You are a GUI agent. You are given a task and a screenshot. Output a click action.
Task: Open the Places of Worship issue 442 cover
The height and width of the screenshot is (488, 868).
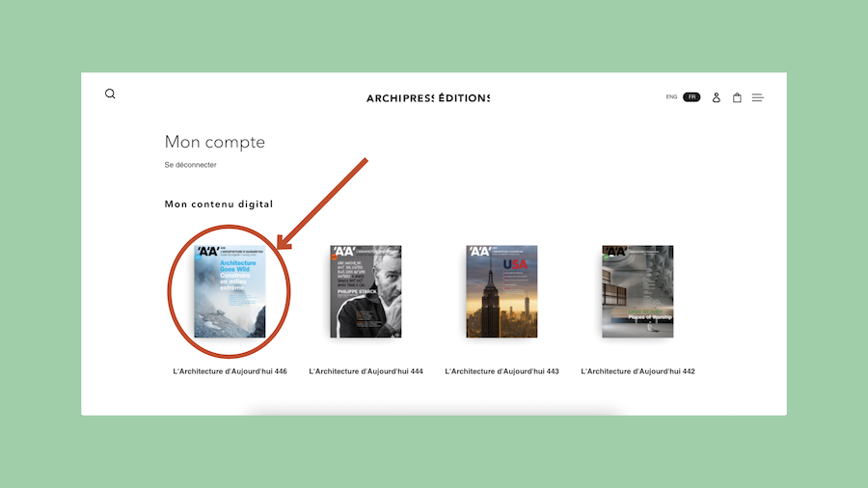(637, 291)
